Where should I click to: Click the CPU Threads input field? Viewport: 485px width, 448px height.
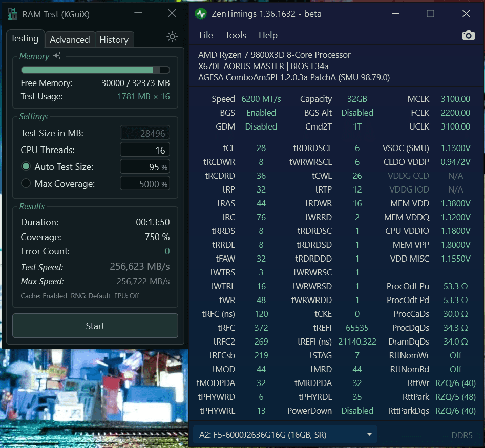[x=145, y=150]
